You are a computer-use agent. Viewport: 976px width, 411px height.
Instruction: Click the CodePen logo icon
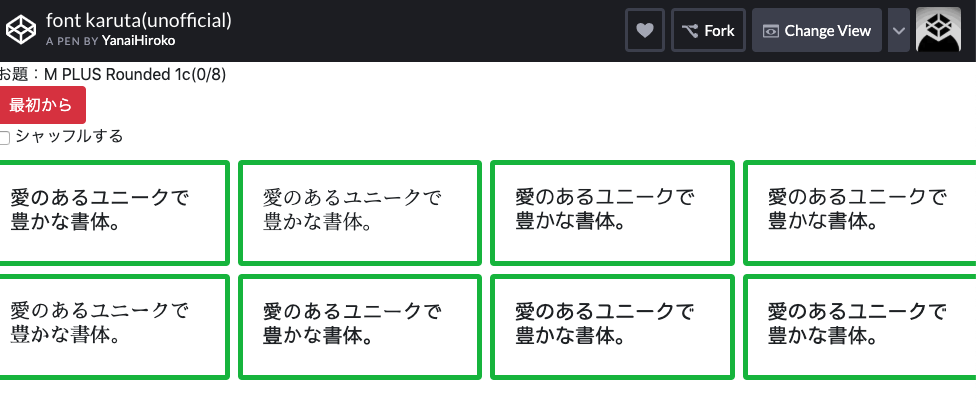[x=20, y=30]
